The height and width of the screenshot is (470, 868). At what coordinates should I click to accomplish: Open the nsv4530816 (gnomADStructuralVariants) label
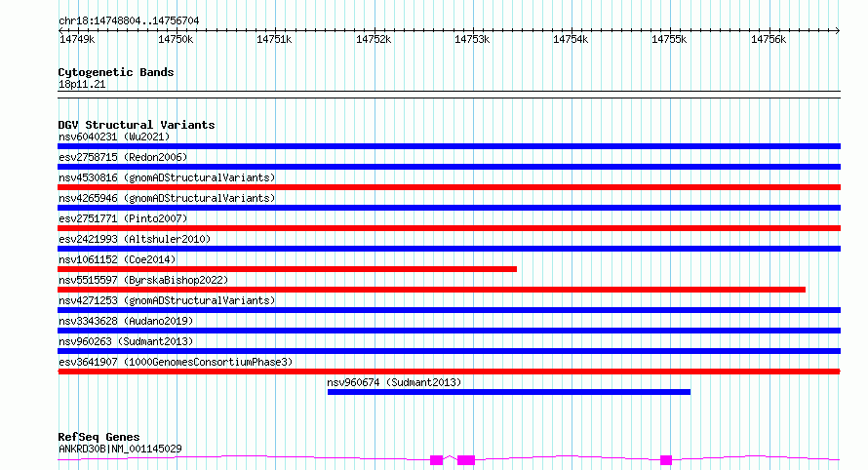[x=167, y=177]
